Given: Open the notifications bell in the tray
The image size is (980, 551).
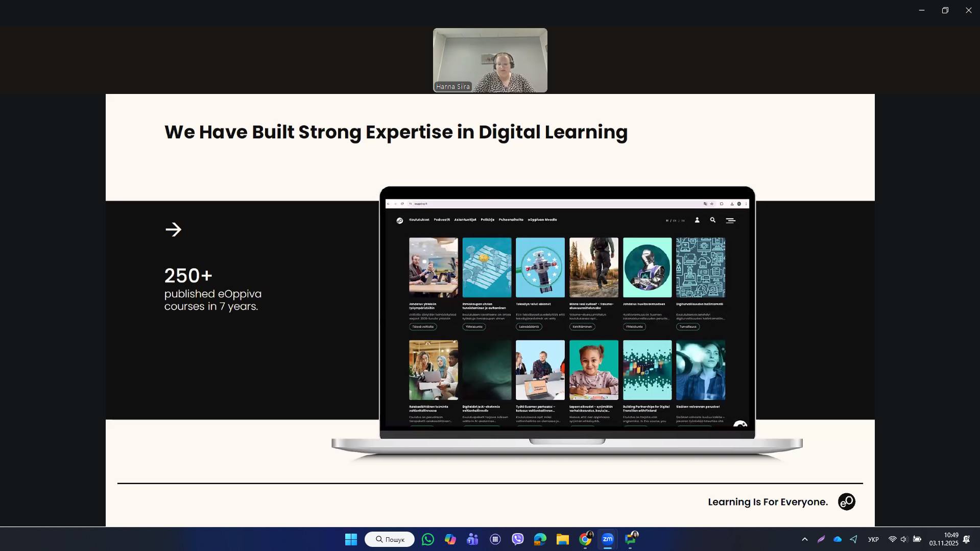Looking at the screenshot, I should [x=966, y=539].
